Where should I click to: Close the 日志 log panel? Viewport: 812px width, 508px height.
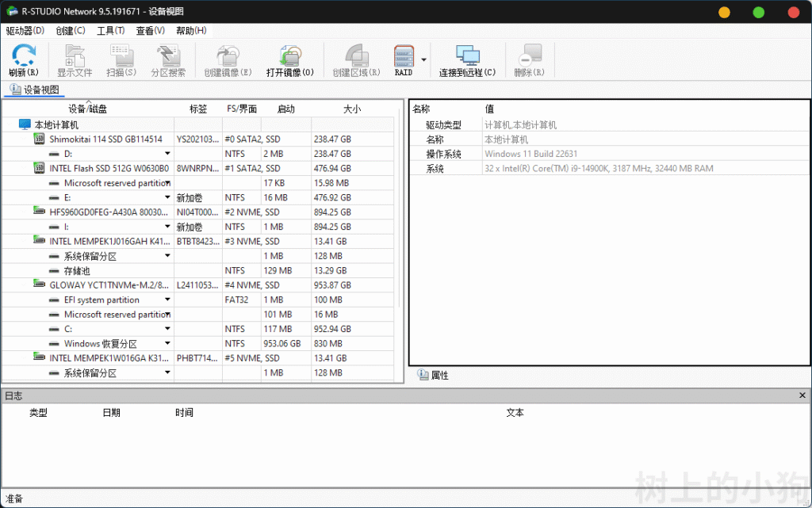[802, 395]
